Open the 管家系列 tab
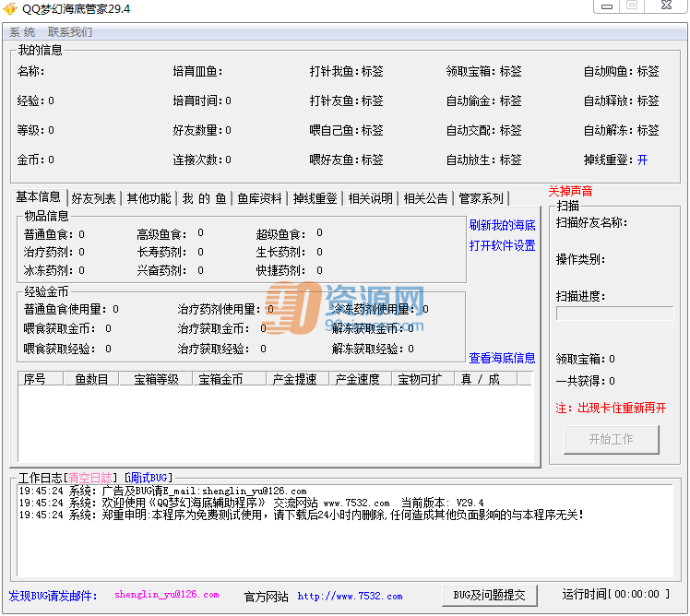 481,198
